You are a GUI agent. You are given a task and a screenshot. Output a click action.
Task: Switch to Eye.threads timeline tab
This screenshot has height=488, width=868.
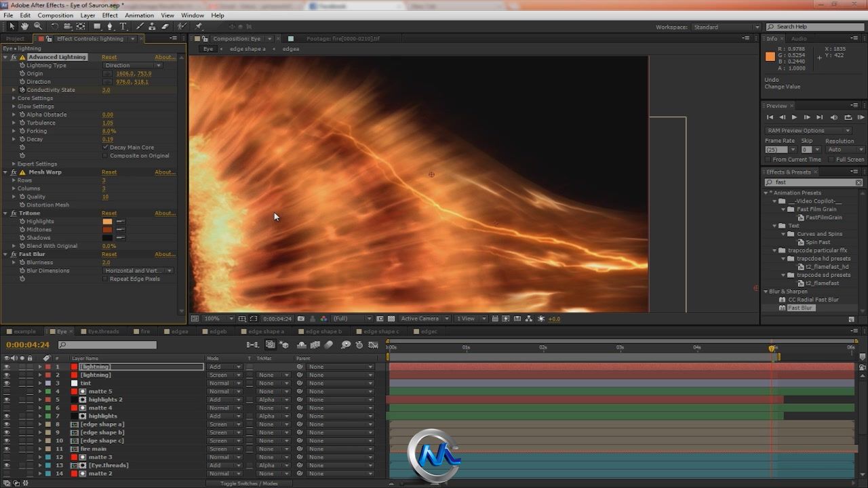click(x=103, y=331)
